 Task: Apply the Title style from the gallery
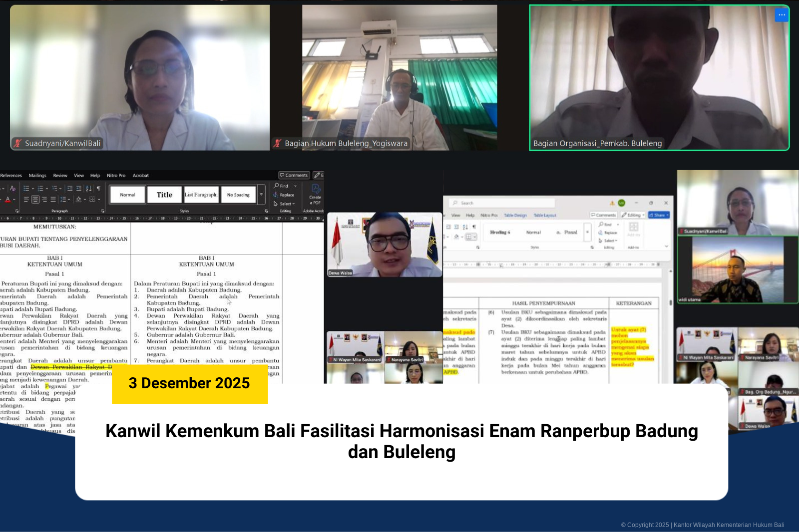point(164,195)
